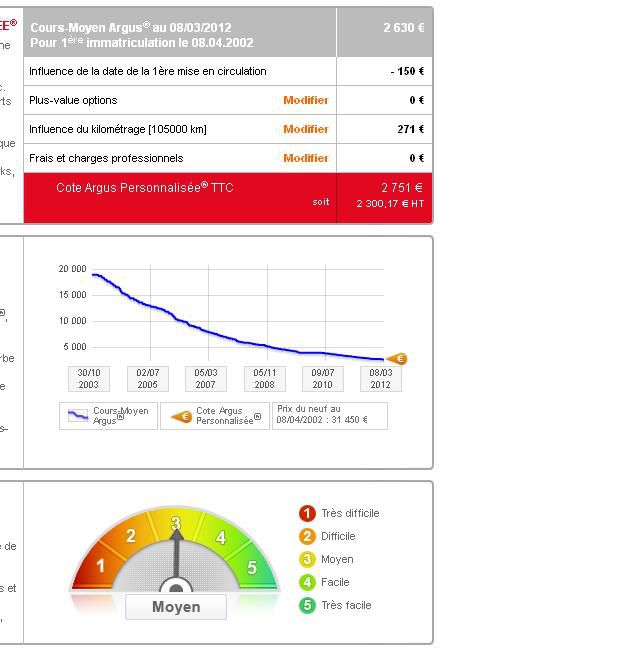The width and height of the screenshot is (640, 653).
Task: Click gauge segment number 5 on the dial
Action: [252, 568]
